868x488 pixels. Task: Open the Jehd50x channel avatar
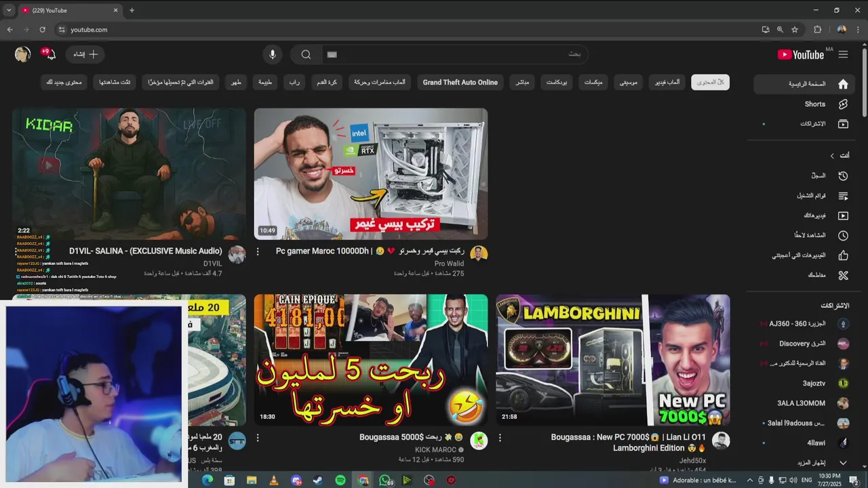tap(721, 441)
